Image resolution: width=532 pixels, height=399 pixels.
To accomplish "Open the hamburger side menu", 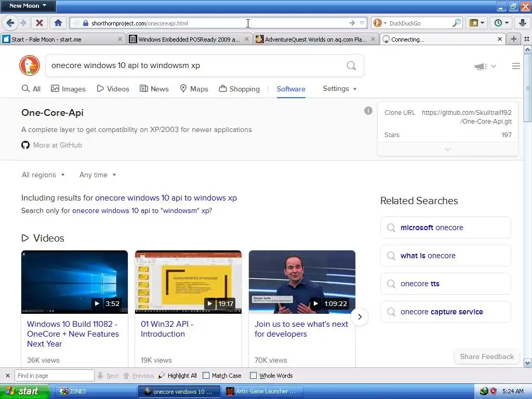I will [x=516, y=66].
